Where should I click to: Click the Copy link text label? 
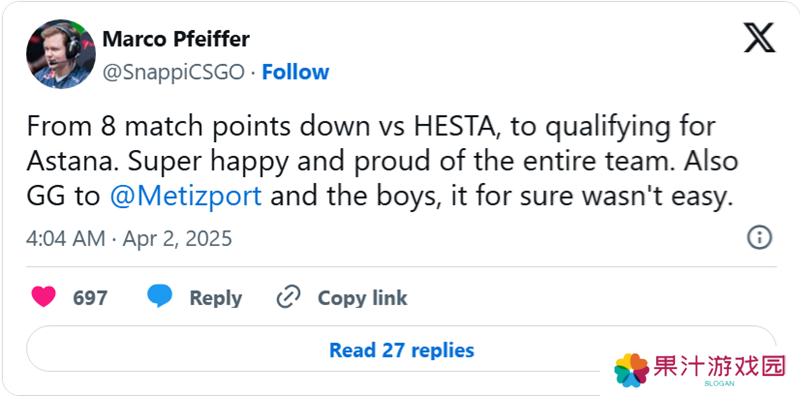362,298
